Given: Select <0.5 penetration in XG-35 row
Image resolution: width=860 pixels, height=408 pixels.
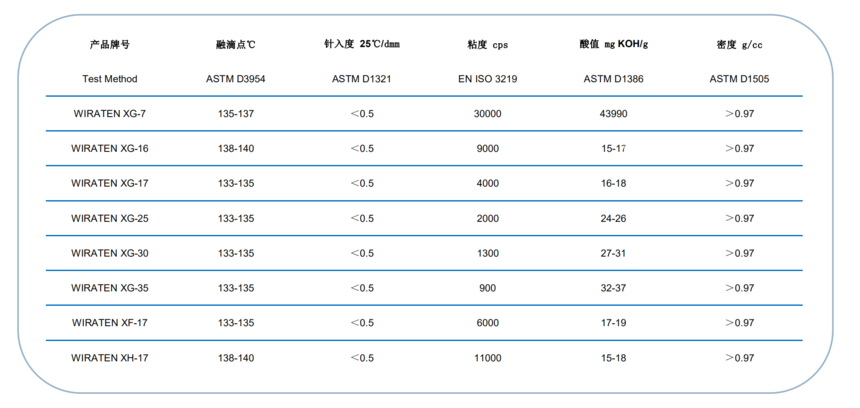Looking at the screenshot, I should pyautogui.click(x=362, y=288).
